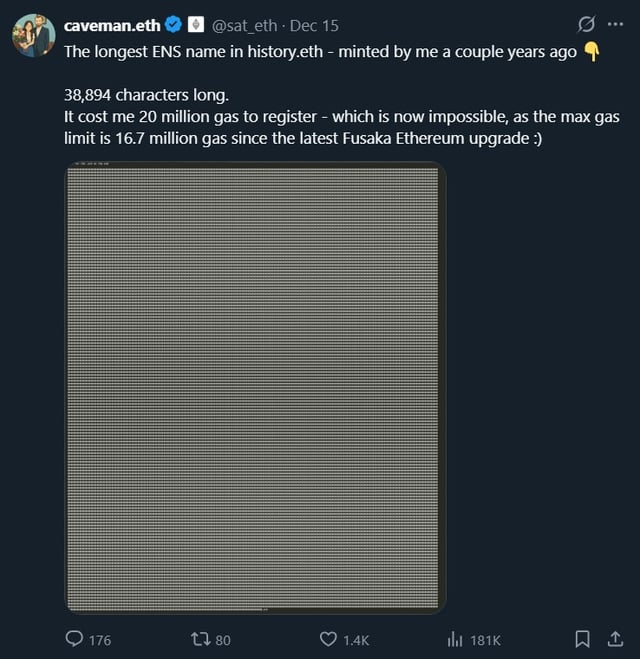Open the share post menu

point(613,639)
